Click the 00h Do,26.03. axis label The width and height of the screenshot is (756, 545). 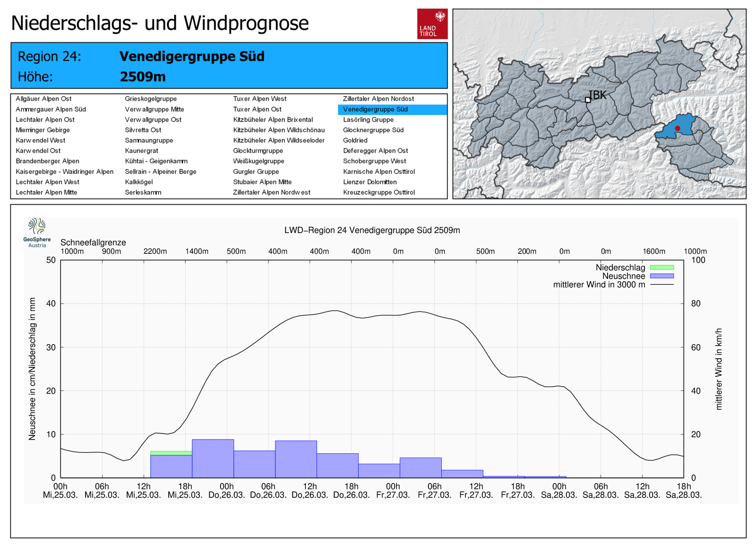click(x=227, y=491)
